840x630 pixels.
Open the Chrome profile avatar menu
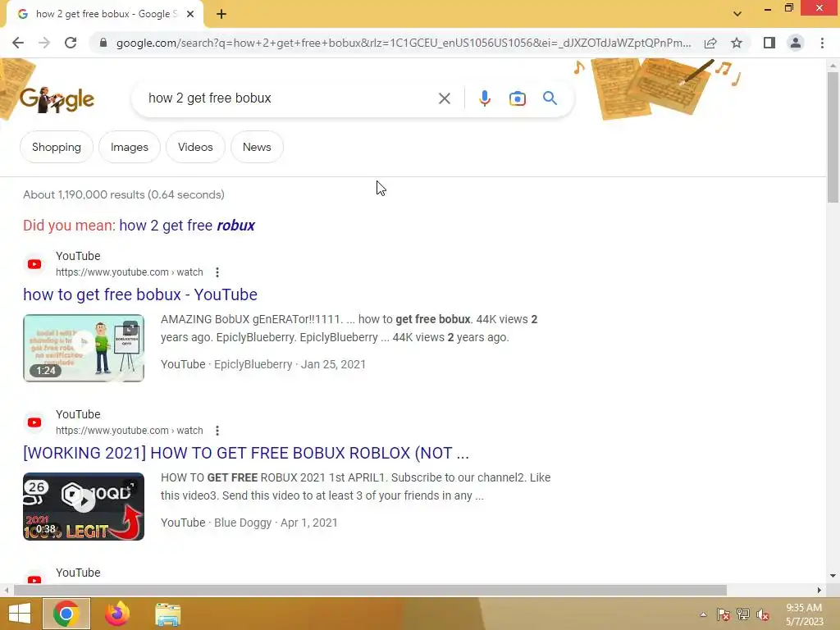[x=796, y=43]
